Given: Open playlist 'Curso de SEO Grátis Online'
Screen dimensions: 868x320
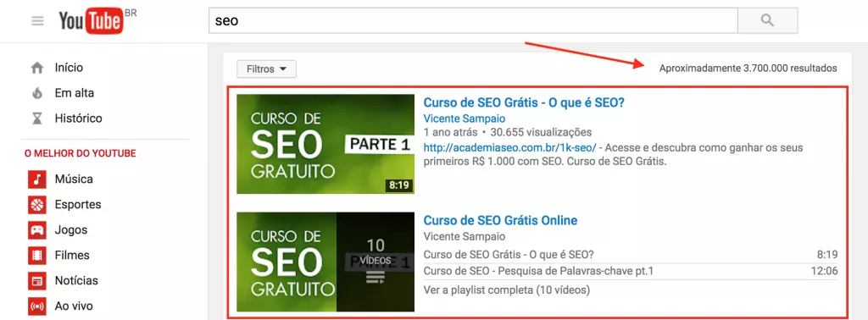Looking at the screenshot, I should point(500,220).
